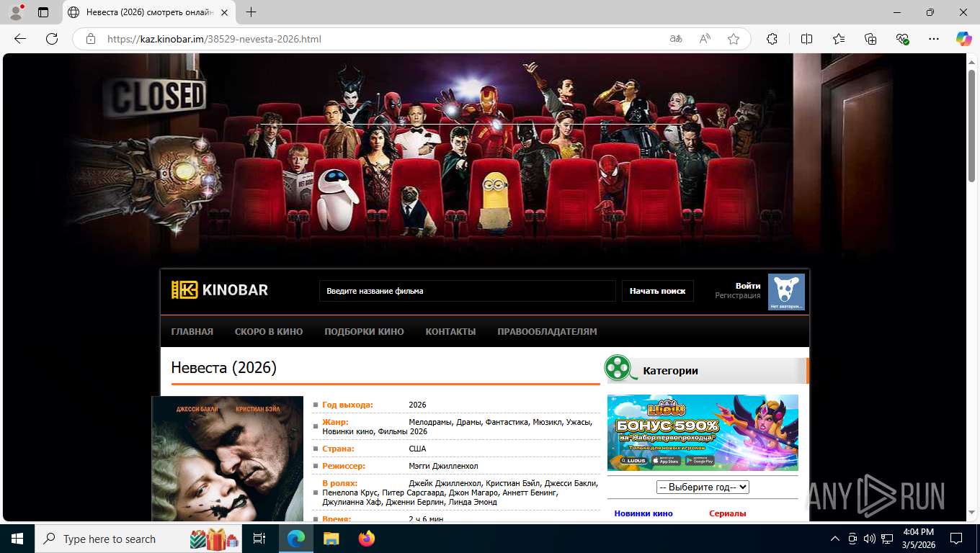The height and width of the screenshot is (553, 980).
Task: Click the browser address bar URL
Action: [214, 39]
